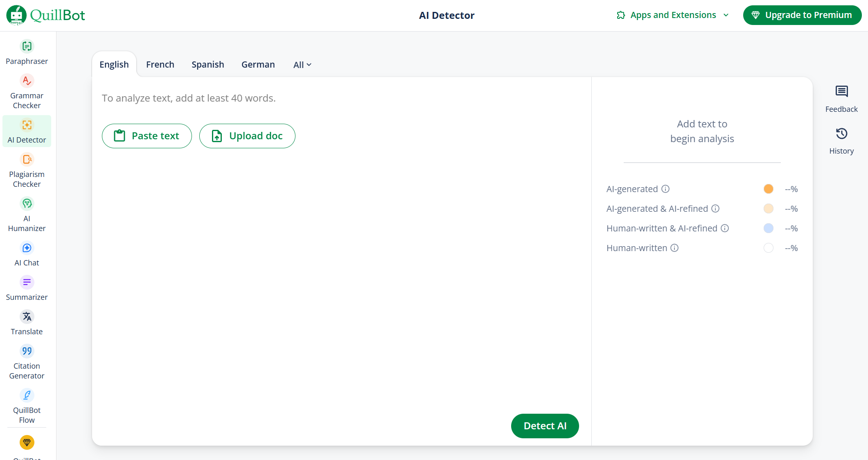Viewport: 868px width, 460px height.
Task: Click the white Human-written color dot
Action: (x=769, y=248)
